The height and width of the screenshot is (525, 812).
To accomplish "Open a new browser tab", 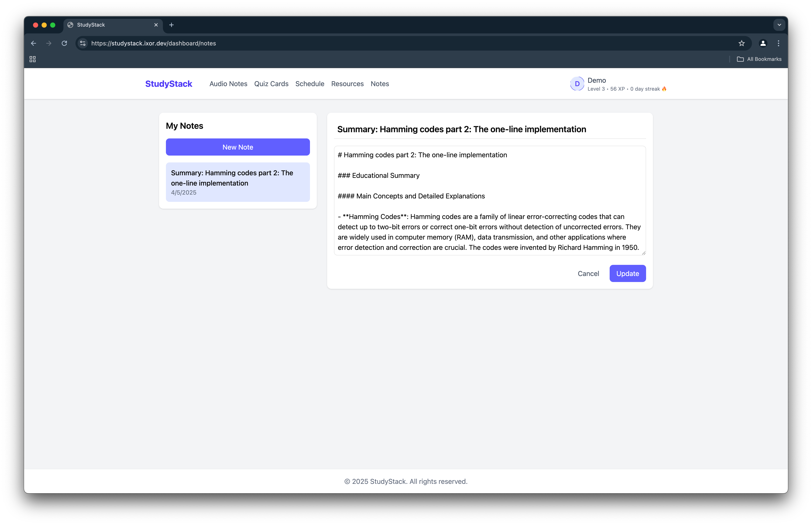I will [x=171, y=25].
